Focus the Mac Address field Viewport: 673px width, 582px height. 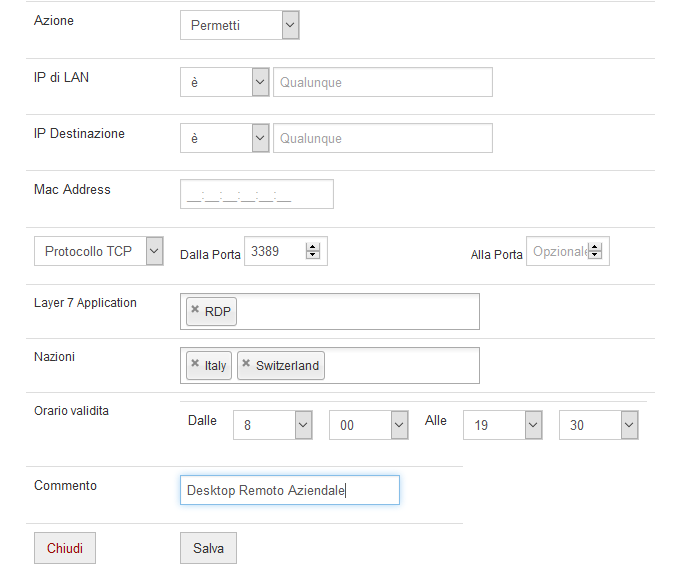(257, 194)
